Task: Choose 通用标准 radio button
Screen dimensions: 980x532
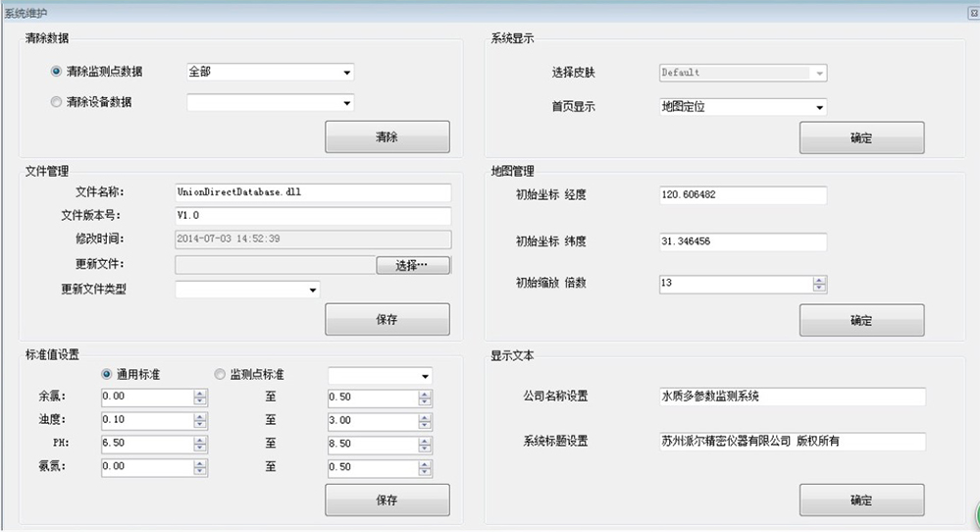Action: [x=107, y=375]
